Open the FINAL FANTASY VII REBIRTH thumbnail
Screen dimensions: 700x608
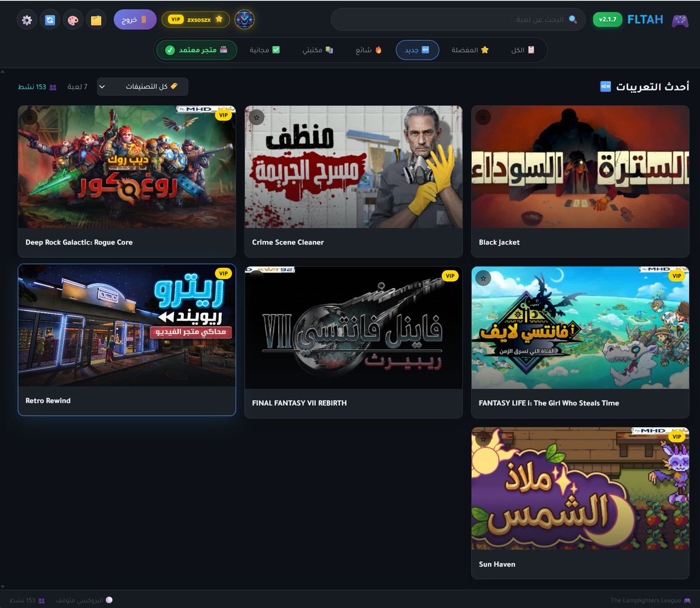[353, 328]
